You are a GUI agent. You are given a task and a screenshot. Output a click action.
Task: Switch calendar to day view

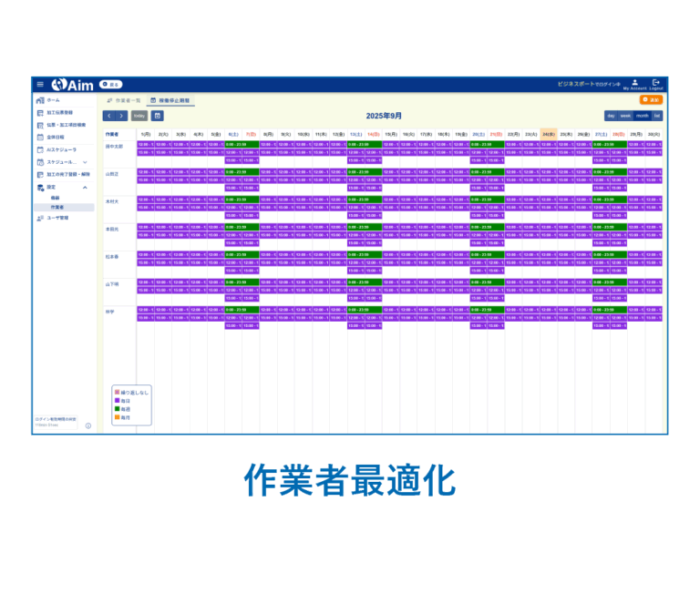[x=611, y=116]
